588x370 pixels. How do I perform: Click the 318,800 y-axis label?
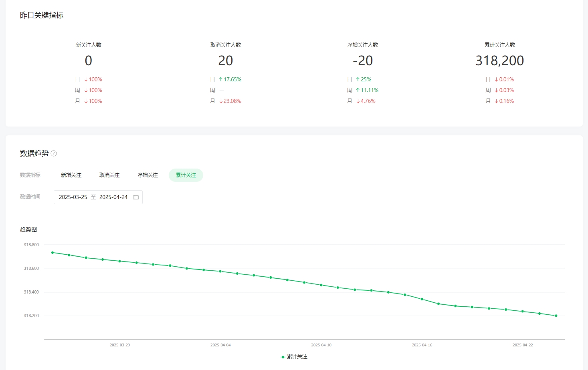(31, 245)
